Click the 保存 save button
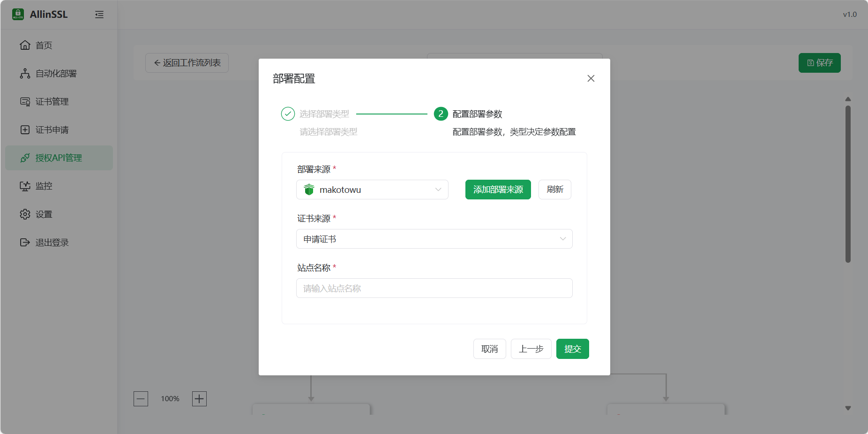Viewport: 868px width, 434px height. [x=819, y=62]
